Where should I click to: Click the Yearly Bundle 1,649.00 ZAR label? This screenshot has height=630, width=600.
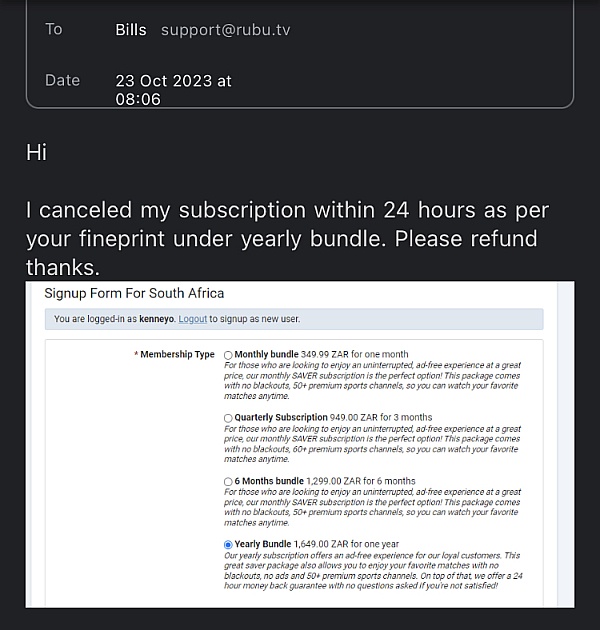pos(316,544)
